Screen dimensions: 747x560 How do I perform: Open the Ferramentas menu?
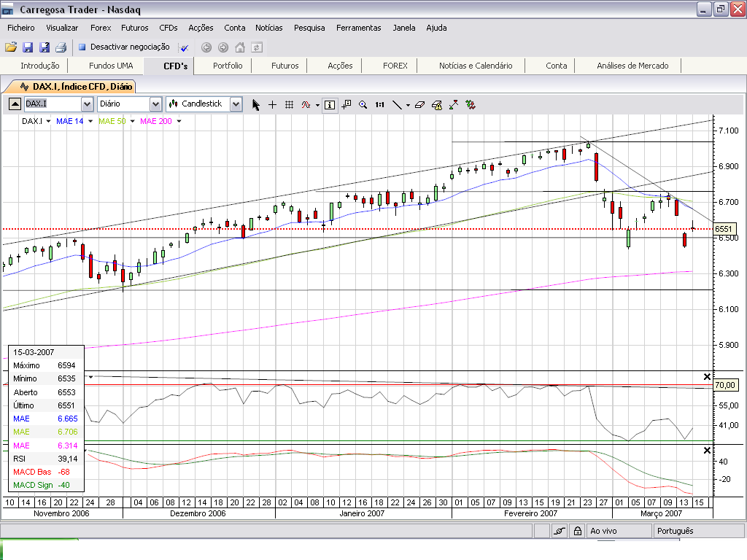tap(359, 28)
